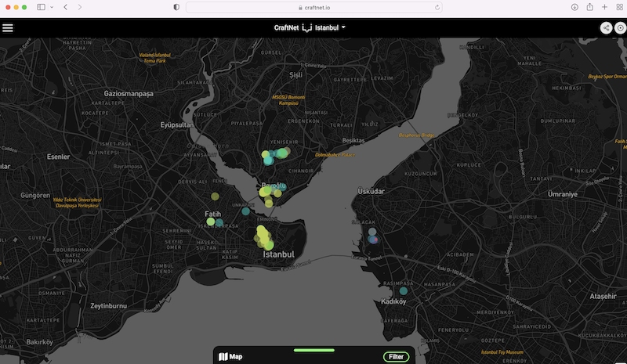Click the Istanbul Toy Museum label
627x364 pixels.
[502, 352]
